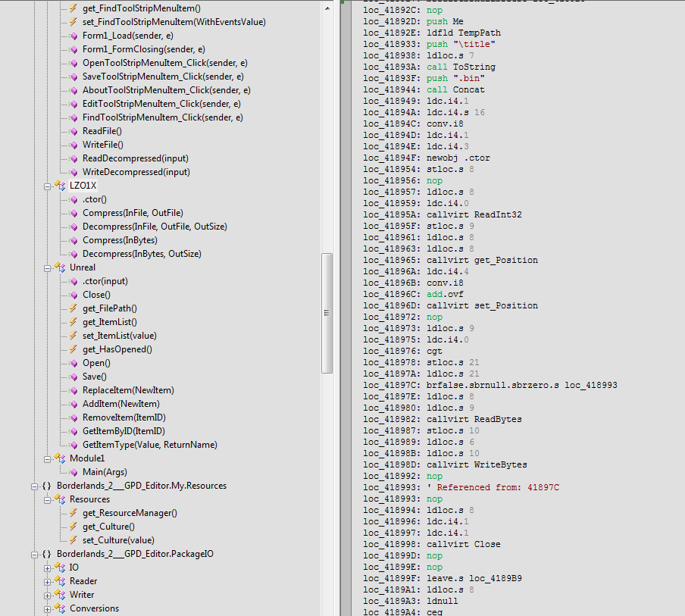Click the namespace icon for Borderlands_2___GPD_Editor.PackageIO
Screen dimensions: 685x616
(x=47, y=554)
